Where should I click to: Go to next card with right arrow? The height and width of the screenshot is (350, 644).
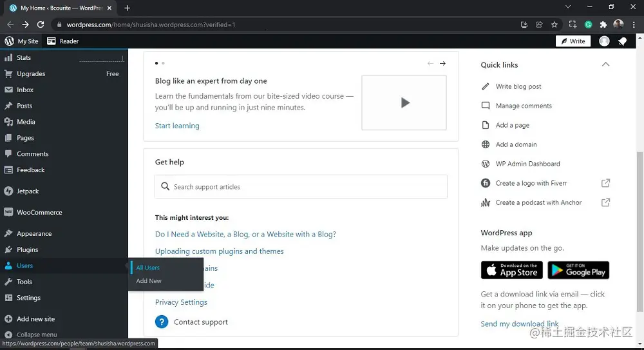tap(442, 63)
